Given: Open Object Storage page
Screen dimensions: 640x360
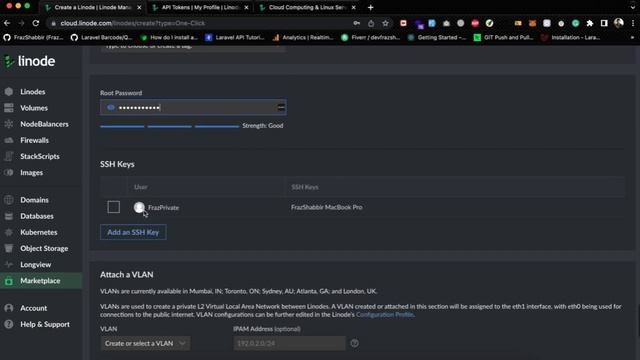Looking at the screenshot, I should pos(44,248).
